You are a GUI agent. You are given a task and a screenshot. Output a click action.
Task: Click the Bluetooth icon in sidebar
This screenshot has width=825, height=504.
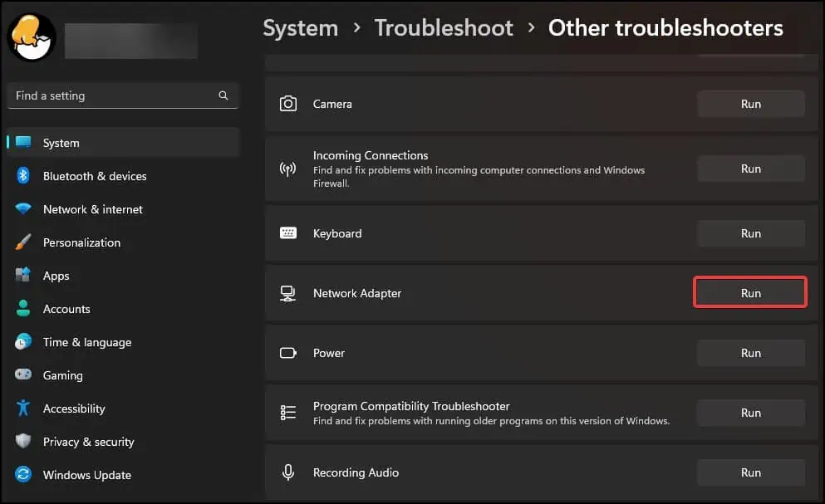coord(23,175)
